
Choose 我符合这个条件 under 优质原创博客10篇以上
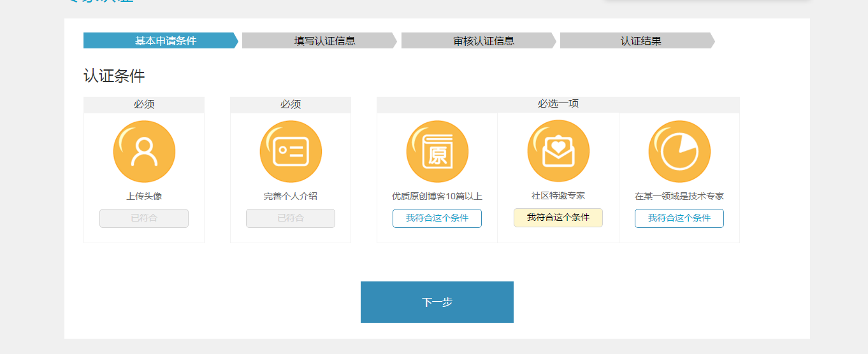437,218
